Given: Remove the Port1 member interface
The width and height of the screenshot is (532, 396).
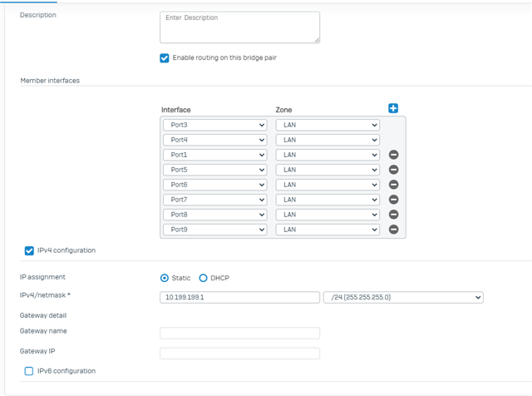Looking at the screenshot, I should 393,155.
